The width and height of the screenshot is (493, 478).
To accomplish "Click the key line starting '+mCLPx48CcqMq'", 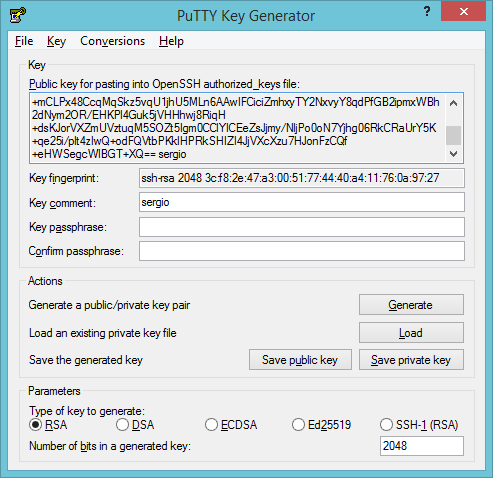I will coord(236,102).
